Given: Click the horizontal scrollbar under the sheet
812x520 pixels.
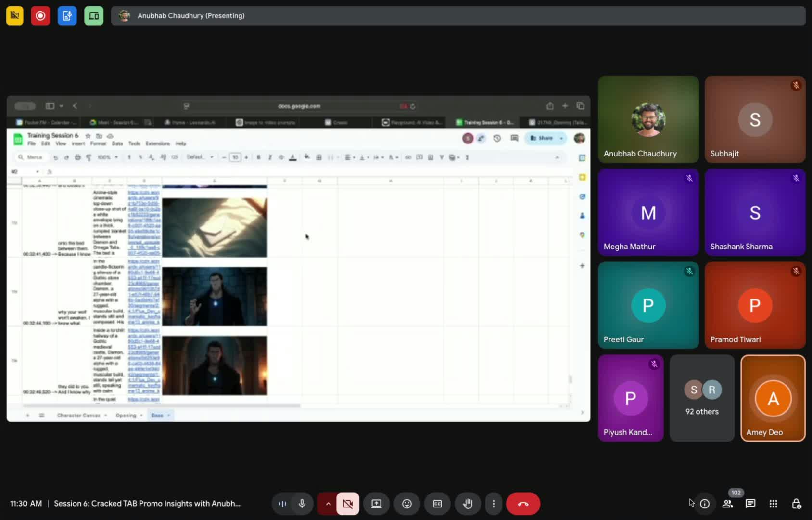Looking at the screenshot, I should (x=162, y=406).
